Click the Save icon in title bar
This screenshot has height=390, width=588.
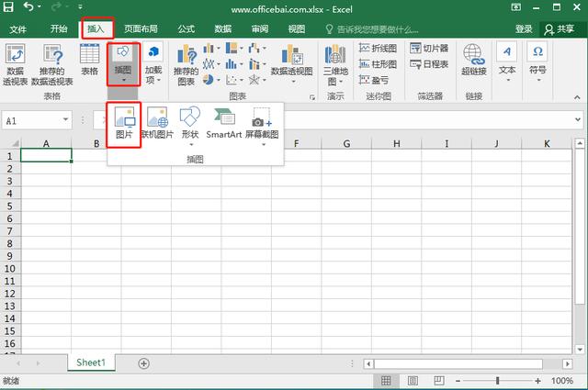(8, 6)
